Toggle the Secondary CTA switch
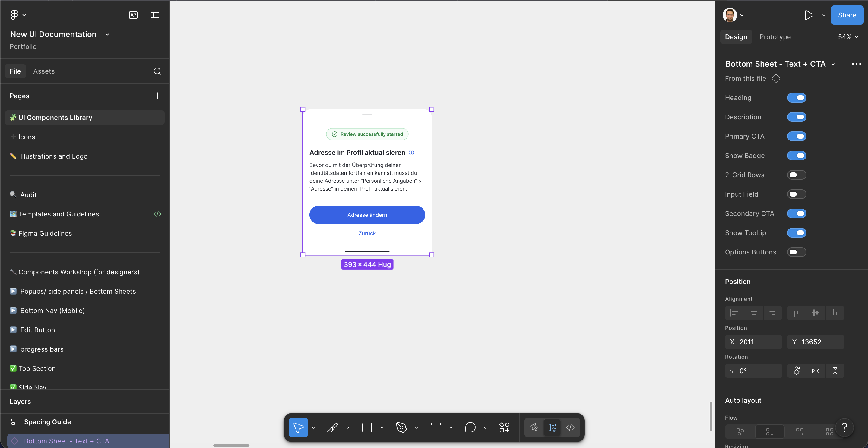The width and height of the screenshot is (868, 448). [797, 213]
